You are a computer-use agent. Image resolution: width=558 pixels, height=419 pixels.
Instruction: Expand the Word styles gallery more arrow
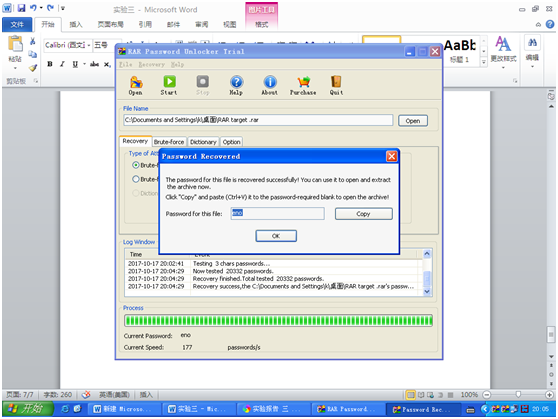tap(484, 62)
